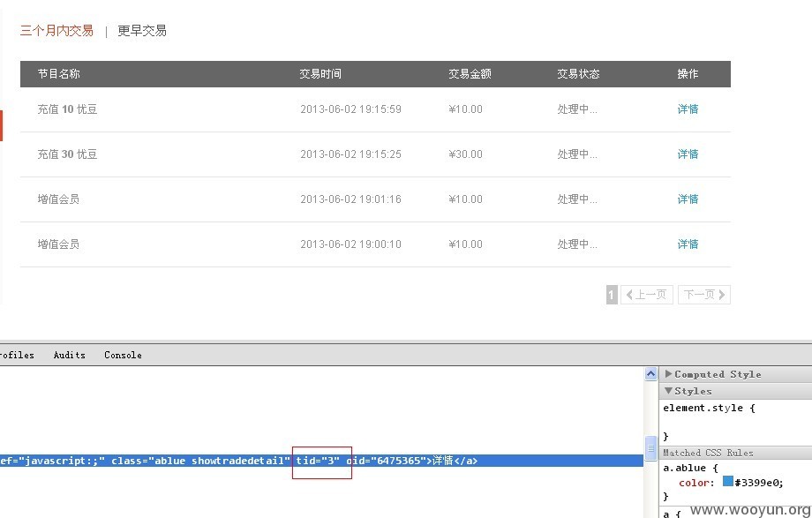
Task: Open 详情 for the 19:01:16 增值会员 row
Action: coord(688,199)
